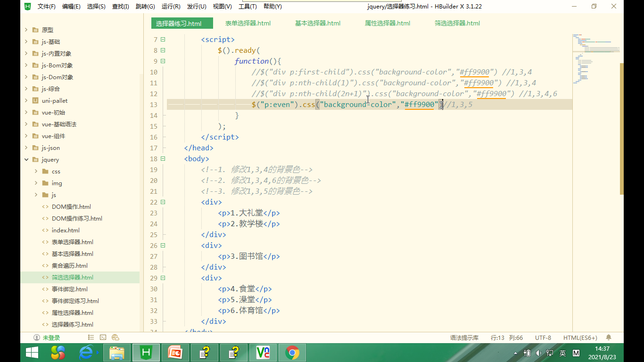
Task: Click the index.html file icon
Action: 45,230
